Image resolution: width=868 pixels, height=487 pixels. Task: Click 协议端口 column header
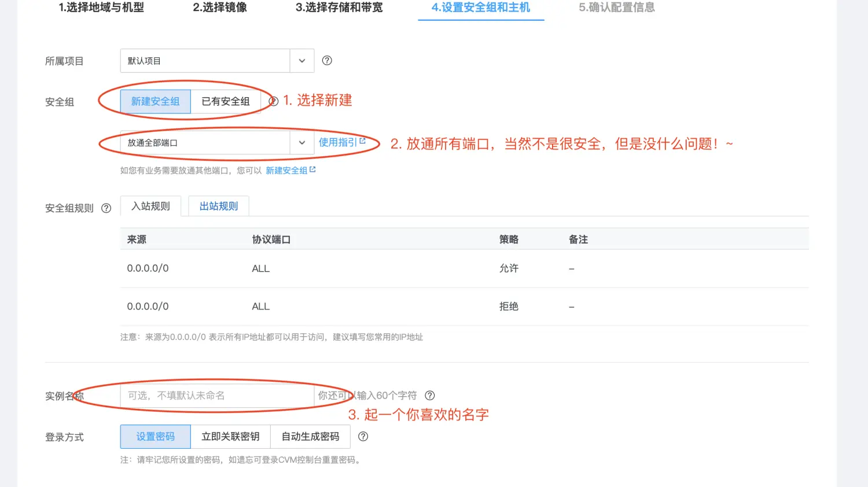point(271,239)
